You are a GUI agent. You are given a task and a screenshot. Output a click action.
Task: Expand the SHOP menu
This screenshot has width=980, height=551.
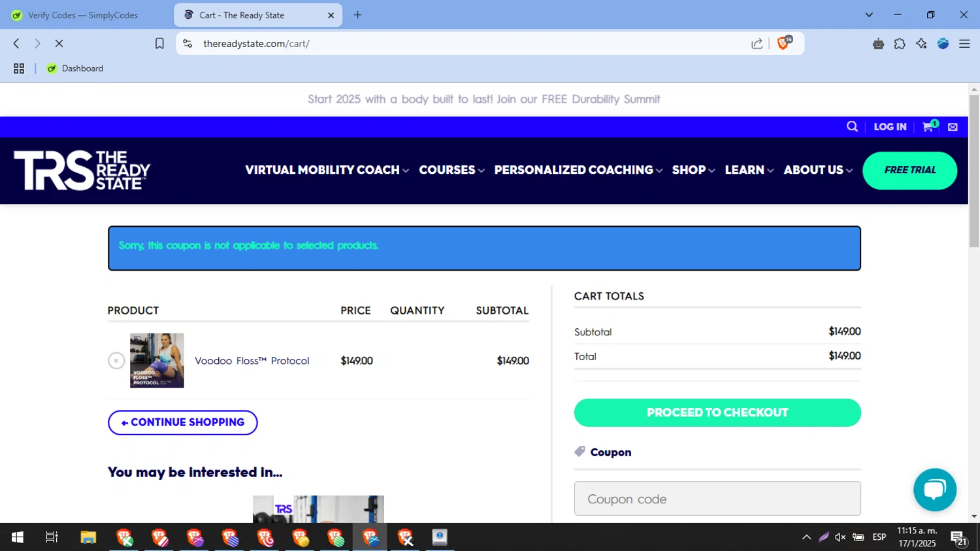(693, 170)
